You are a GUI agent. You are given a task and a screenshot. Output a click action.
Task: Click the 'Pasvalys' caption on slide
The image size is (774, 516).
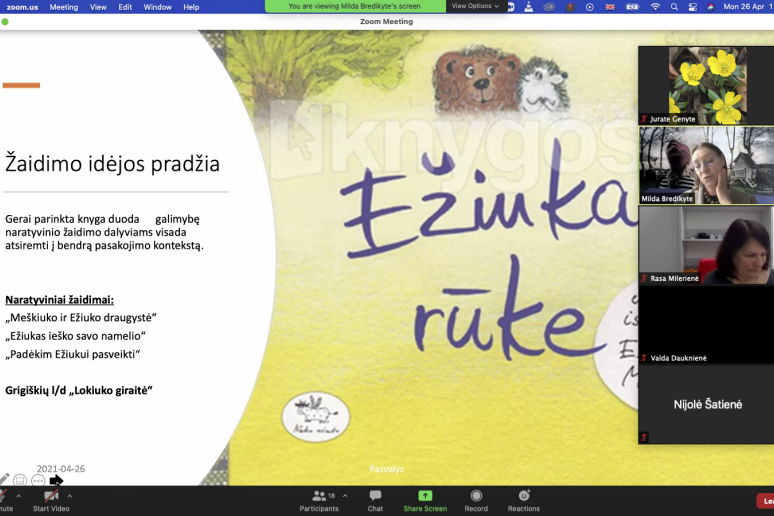click(387, 469)
